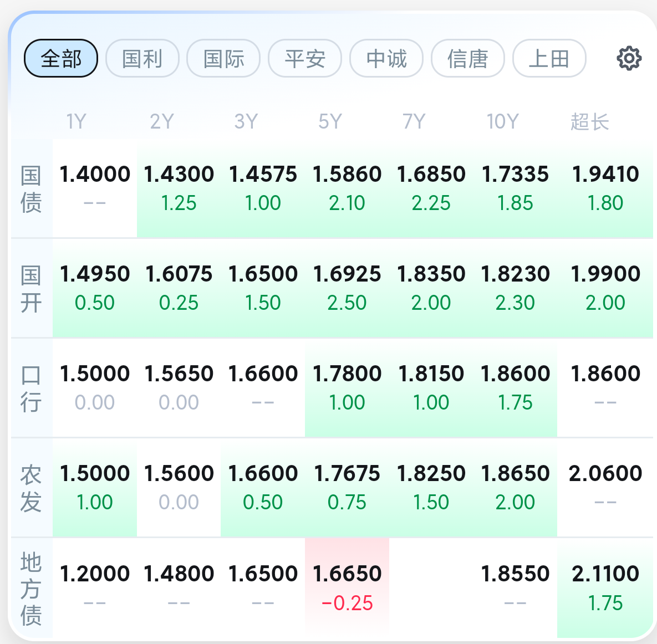Click the 地方债 5Y cell showing -0.25
Viewport: 657px width, 644px height.
click(x=347, y=602)
